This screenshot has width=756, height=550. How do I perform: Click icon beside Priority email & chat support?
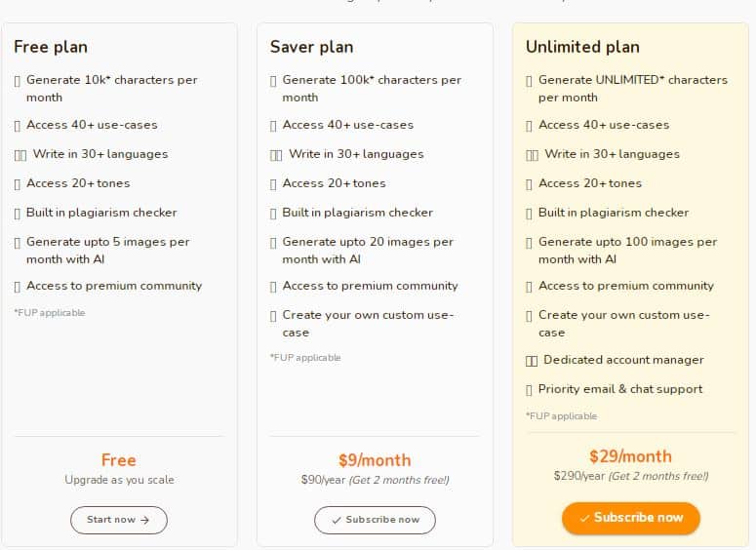tap(529, 390)
